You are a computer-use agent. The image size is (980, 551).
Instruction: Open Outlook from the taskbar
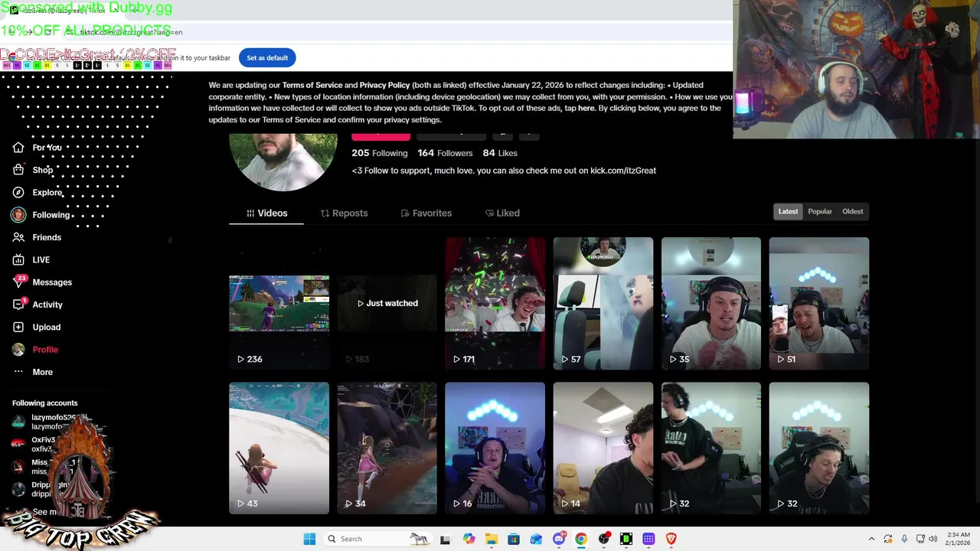tap(536, 539)
